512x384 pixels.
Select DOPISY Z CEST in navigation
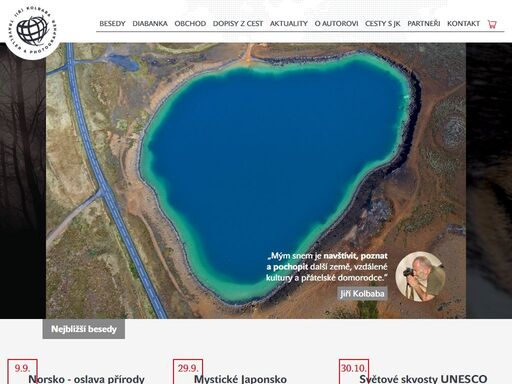click(238, 24)
